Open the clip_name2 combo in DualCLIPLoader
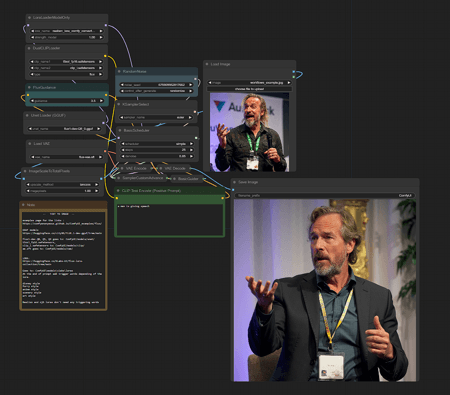This screenshot has height=395, width=450. coord(67,68)
